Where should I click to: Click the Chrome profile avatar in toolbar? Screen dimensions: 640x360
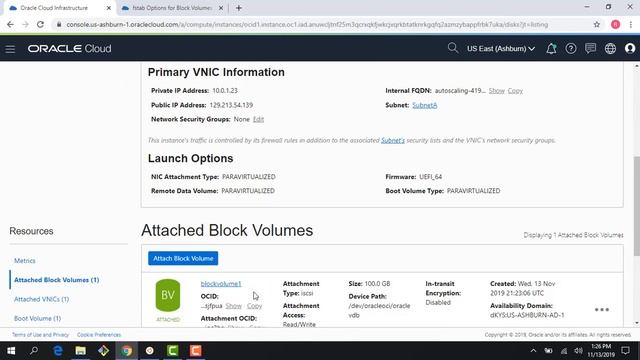[616, 24]
